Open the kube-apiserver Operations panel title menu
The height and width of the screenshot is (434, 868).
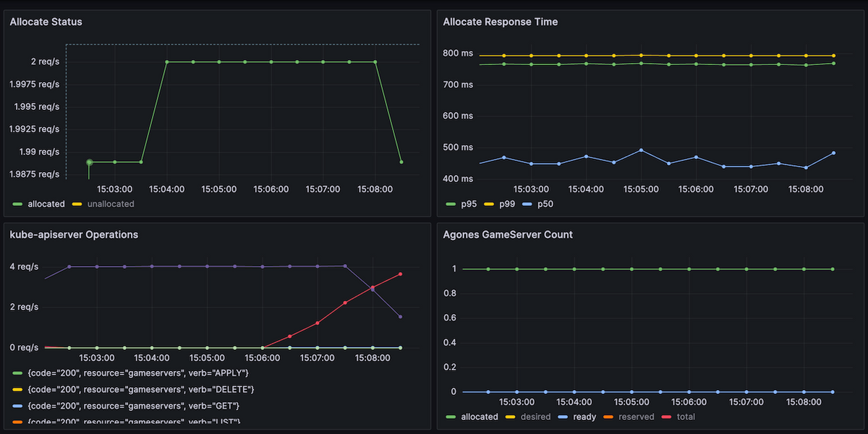(x=74, y=234)
